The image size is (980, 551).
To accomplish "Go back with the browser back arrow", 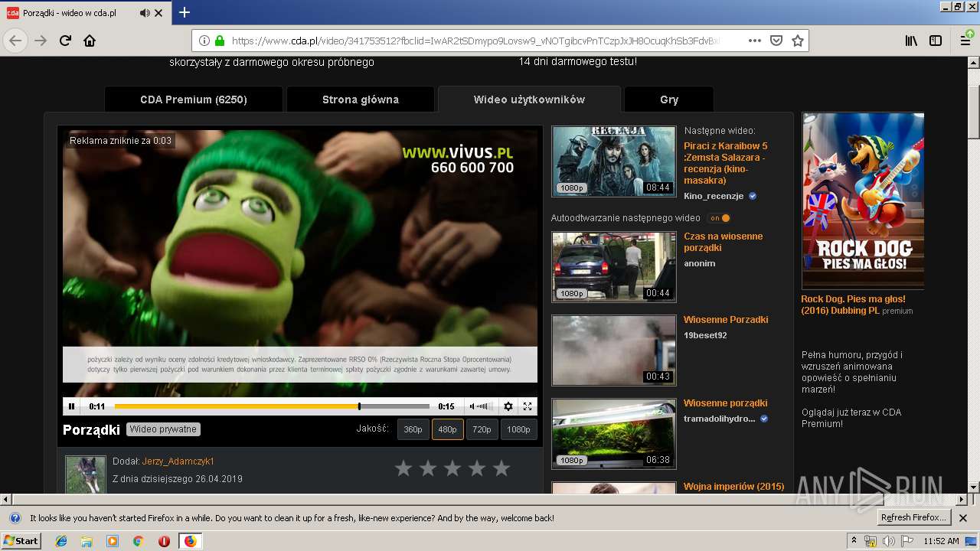I will click(15, 41).
